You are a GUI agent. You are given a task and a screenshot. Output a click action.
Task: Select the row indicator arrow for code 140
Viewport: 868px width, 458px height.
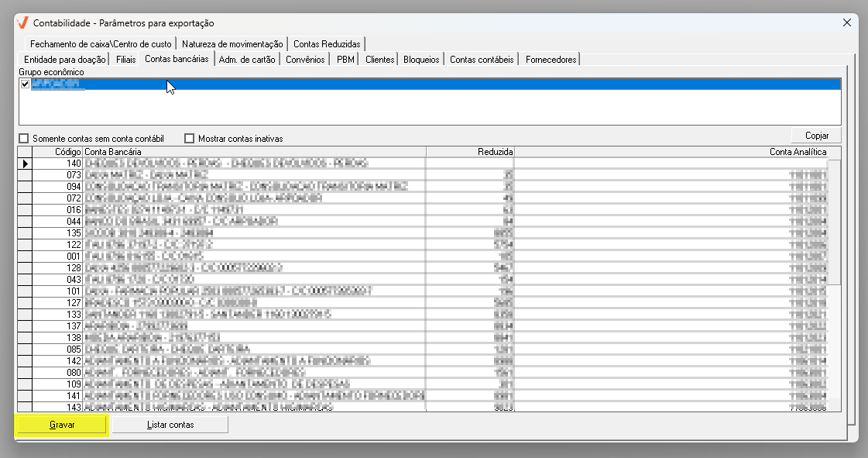(25, 164)
